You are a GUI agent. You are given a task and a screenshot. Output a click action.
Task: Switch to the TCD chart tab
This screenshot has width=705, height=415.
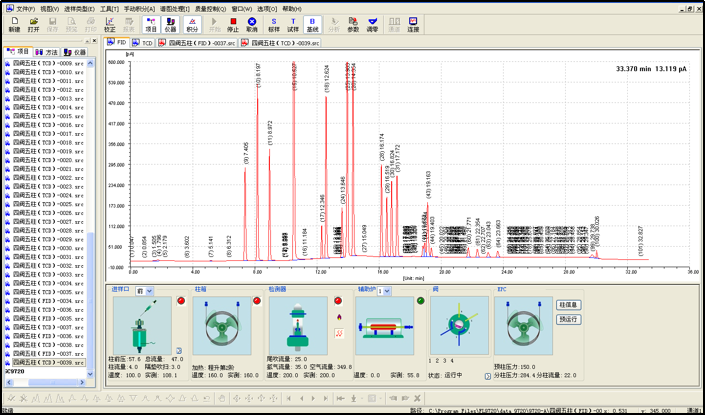click(x=143, y=43)
